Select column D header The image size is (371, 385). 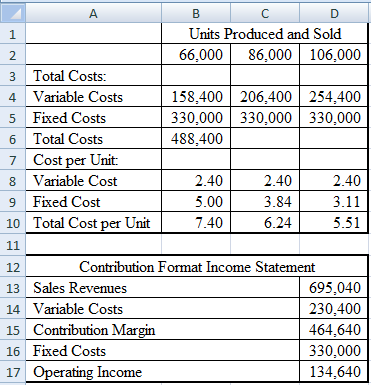point(334,13)
